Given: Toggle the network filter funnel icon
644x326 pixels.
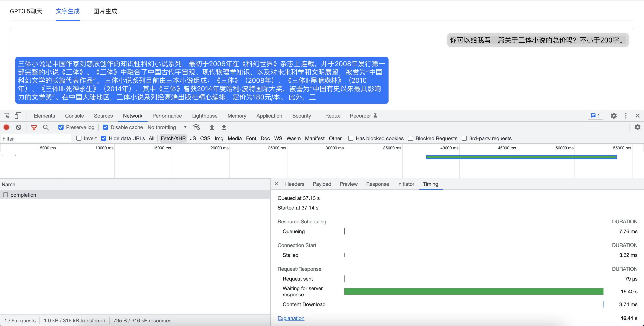Looking at the screenshot, I should click(x=34, y=127).
